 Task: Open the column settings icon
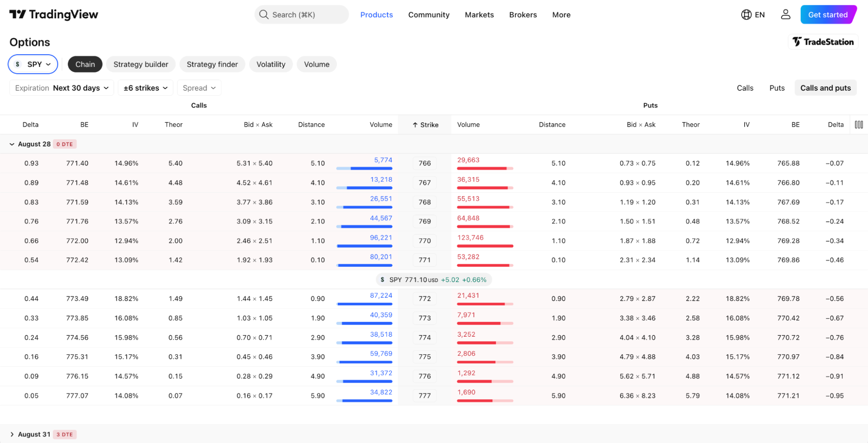[858, 125]
